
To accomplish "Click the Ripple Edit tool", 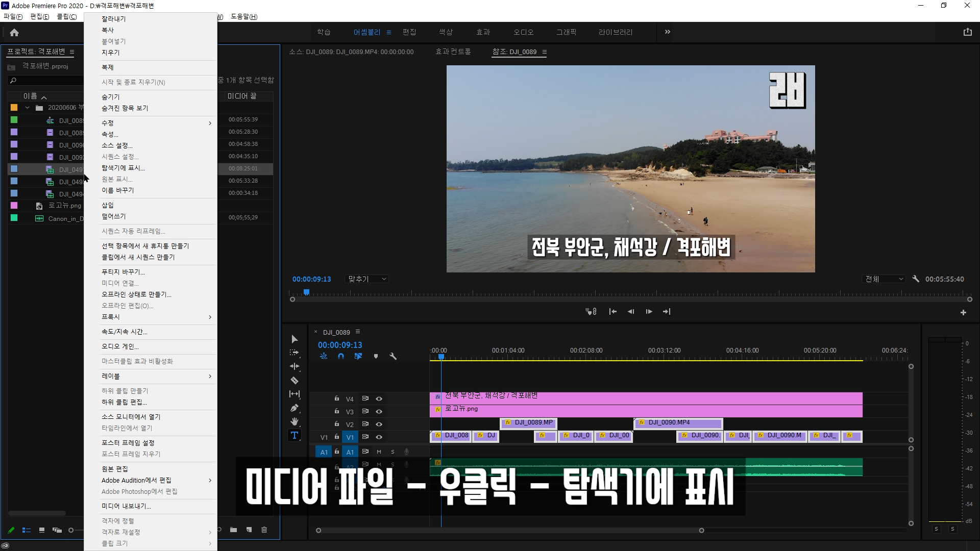I will click(295, 366).
